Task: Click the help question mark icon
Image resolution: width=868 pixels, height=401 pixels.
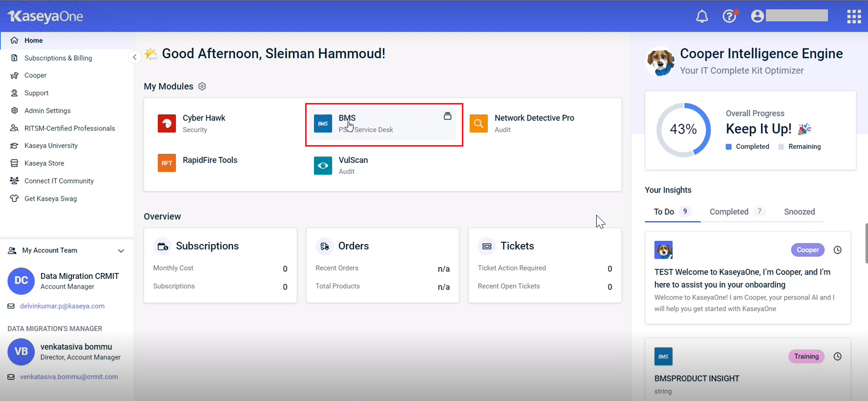Action: coord(729,16)
